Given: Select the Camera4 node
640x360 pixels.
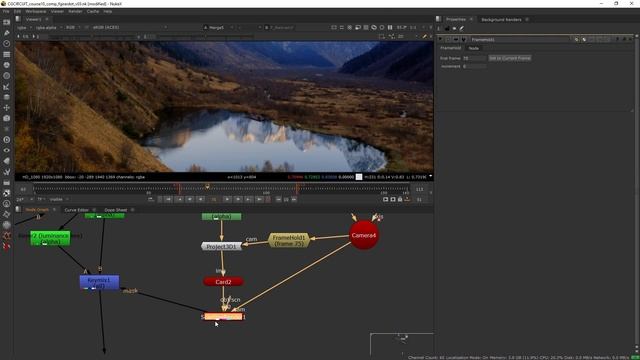Looking at the screenshot, I should click(x=364, y=235).
